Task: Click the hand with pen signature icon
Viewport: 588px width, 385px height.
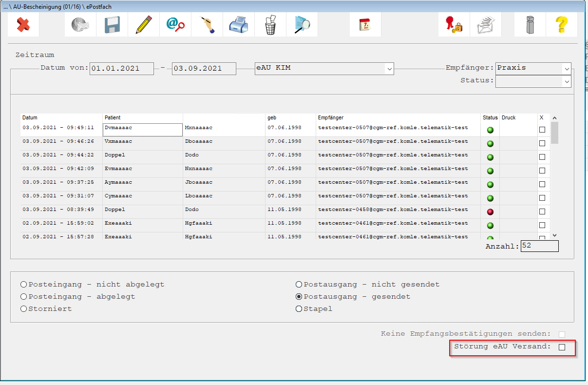Action: coord(207,24)
